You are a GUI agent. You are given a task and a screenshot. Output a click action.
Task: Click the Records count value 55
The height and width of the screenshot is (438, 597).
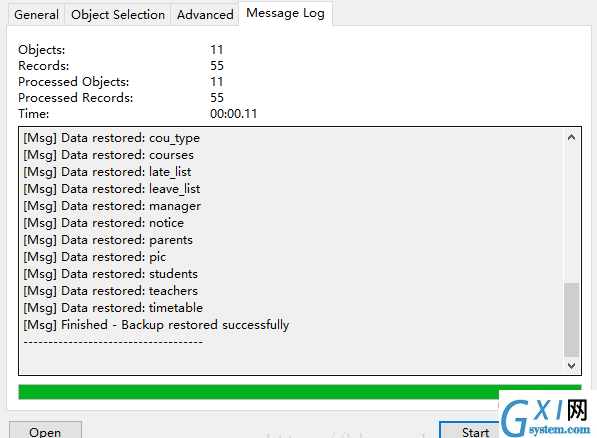coord(217,66)
